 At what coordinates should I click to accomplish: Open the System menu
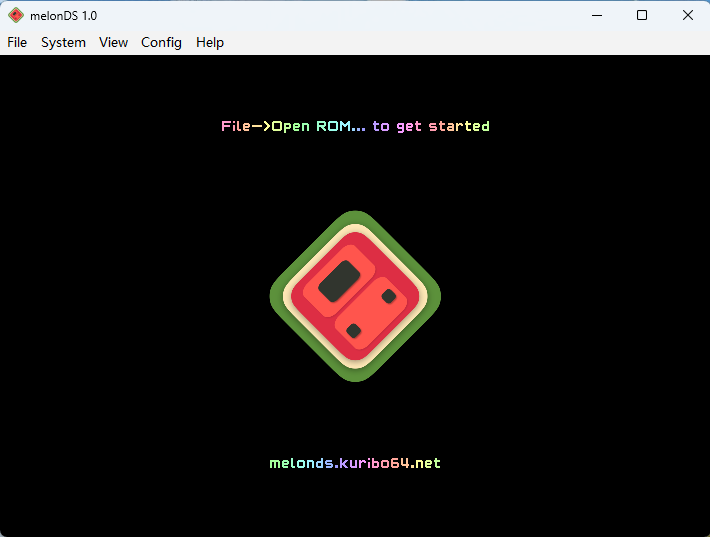tap(63, 43)
